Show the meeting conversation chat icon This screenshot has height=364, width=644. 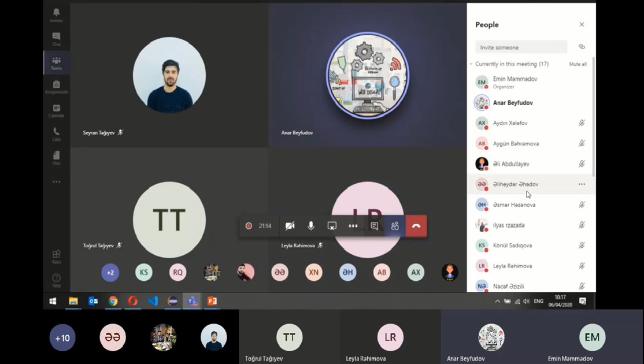point(374,226)
